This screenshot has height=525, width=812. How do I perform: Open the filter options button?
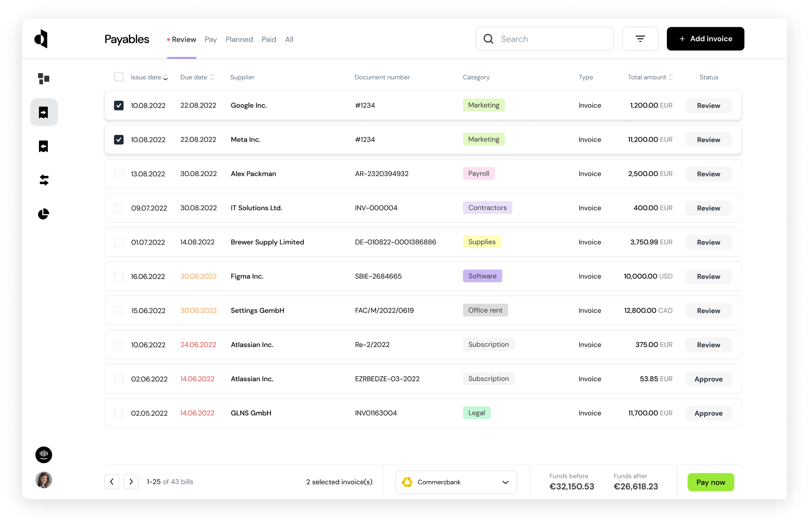[640, 39]
